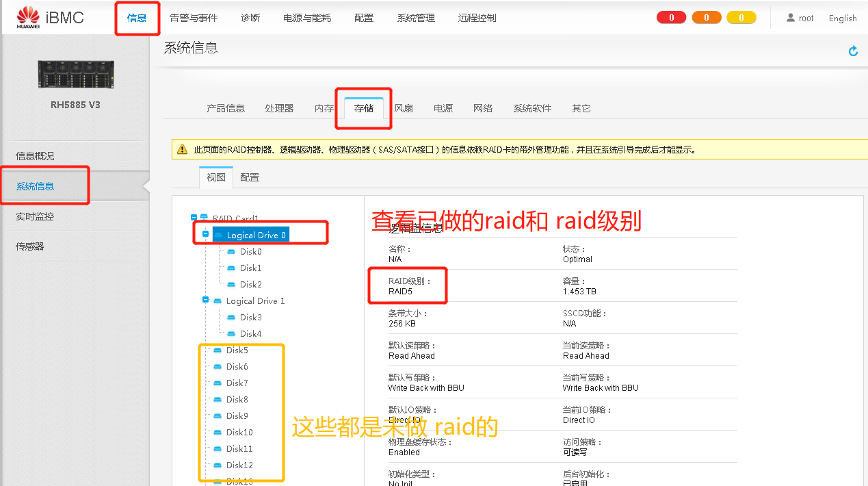This screenshot has height=486, width=868.
Task: Click the RH5885 V3 server thumbnail
Action: click(x=75, y=73)
